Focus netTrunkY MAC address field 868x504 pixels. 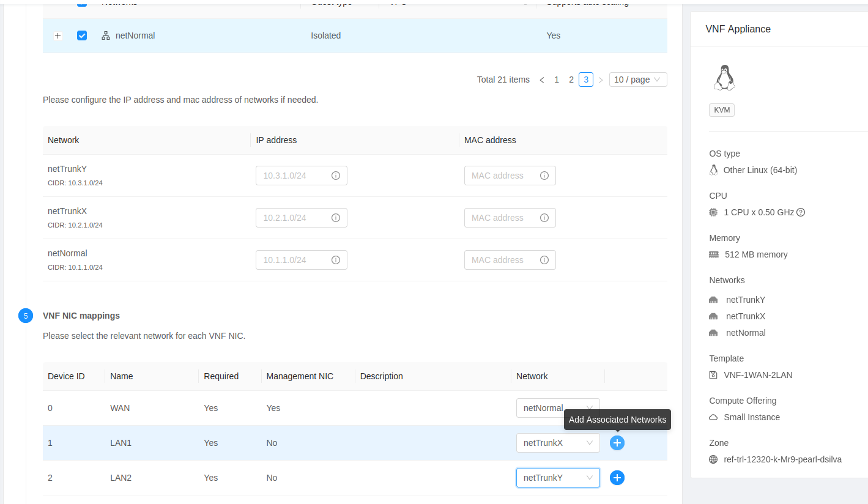[x=510, y=176]
